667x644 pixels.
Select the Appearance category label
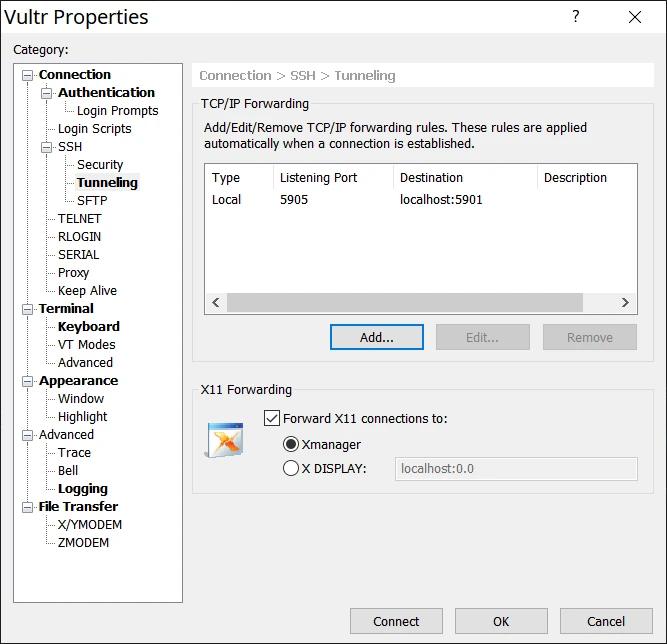coord(78,381)
